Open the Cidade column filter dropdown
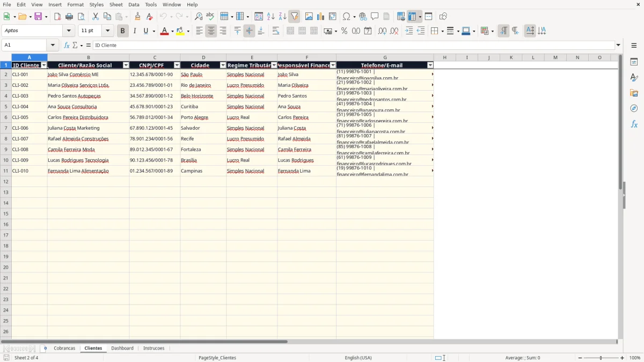This screenshot has height=362, width=644. [x=223, y=65]
